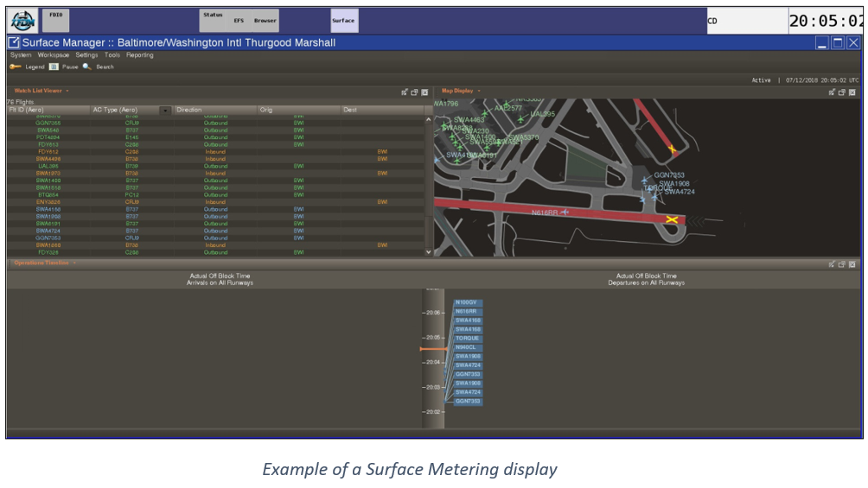This screenshot has height=488, width=868.
Task: Click watch list scrollbar up arrow
Action: click(x=428, y=119)
